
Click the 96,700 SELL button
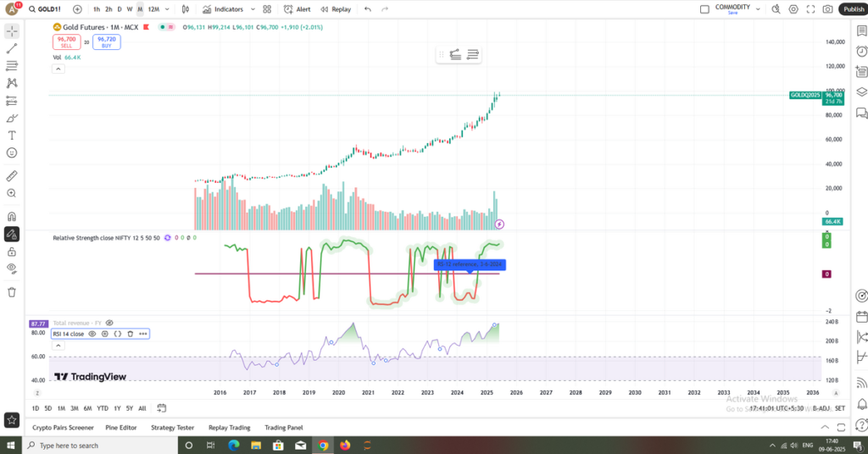pyautogui.click(x=66, y=42)
